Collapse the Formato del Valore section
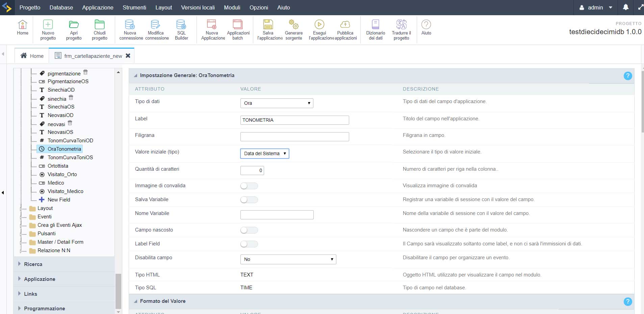644x314 pixels. click(135, 301)
